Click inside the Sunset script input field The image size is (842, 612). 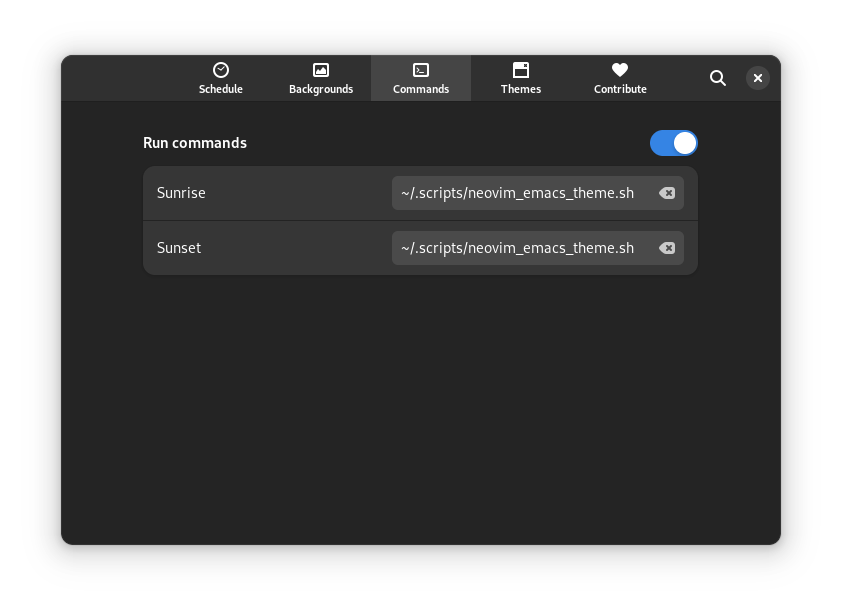(x=520, y=248)
